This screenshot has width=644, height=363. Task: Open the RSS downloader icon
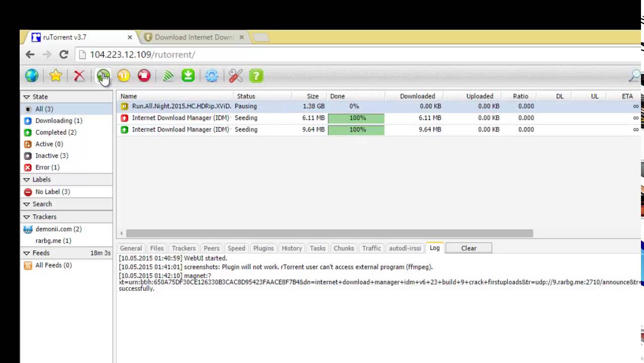click(x=168, y=76)
